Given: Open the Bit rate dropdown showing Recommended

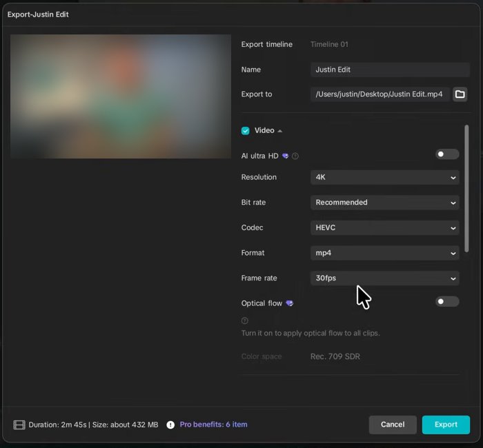Looking at the screenshot, I should [x=385, y=203].
